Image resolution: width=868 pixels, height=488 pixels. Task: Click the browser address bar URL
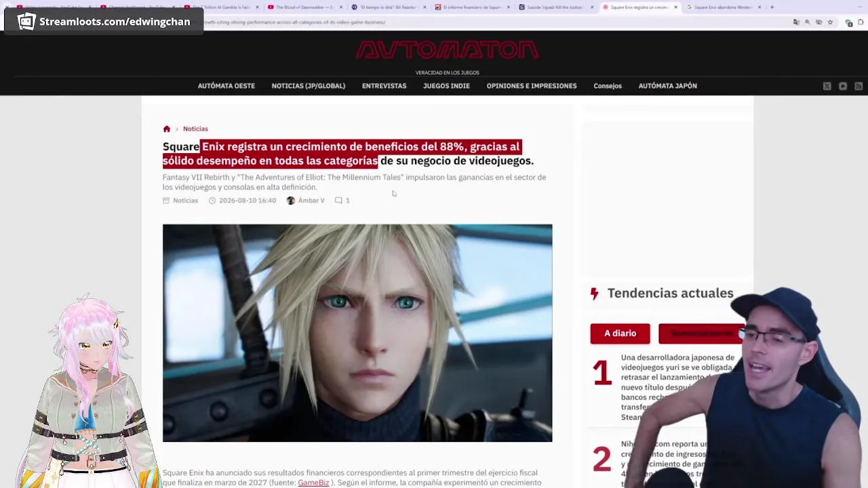pos(295,22)
